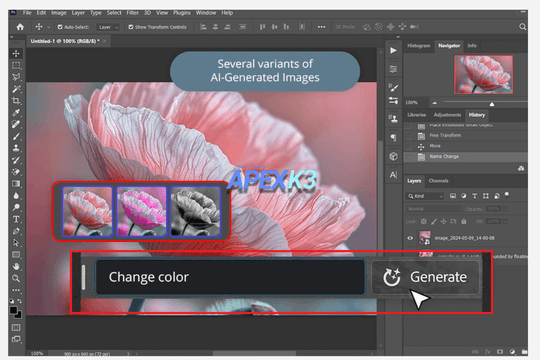Screen dimensions: 540x360
Task: Toggle Quick Mask mode icon
Action: 16,327
